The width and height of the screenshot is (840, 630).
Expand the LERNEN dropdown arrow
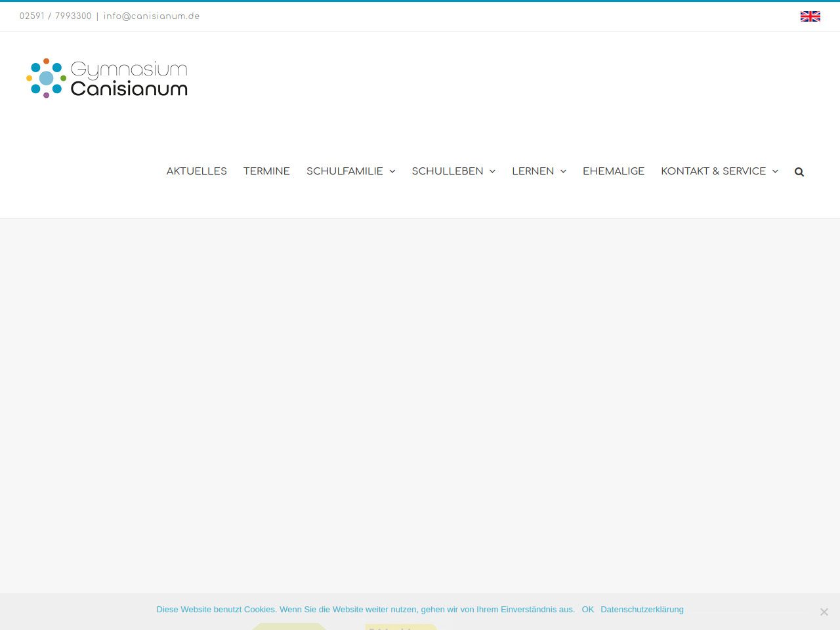tap(563, 171)
